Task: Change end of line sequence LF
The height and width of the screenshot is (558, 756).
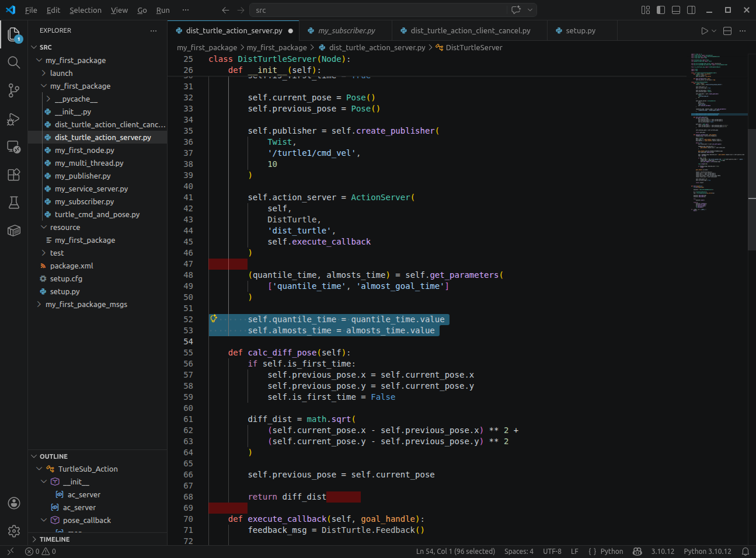Action: (574, 551)
